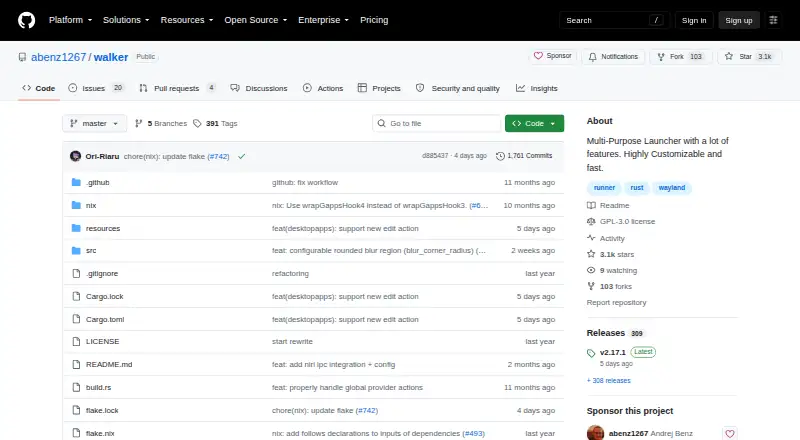Open the GitHub home logo

tap(27, 20)
